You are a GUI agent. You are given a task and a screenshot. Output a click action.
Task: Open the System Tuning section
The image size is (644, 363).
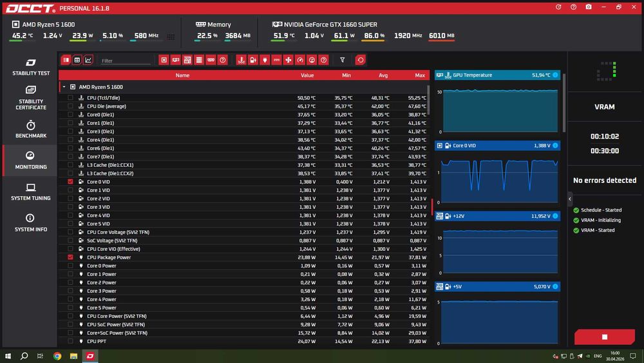coord(31,192)
